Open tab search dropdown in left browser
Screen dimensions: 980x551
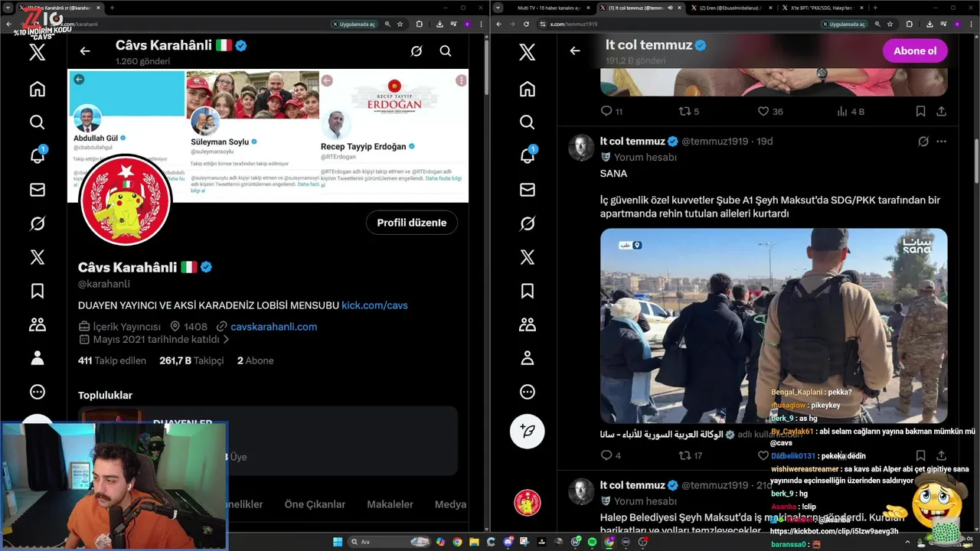[x=8, y=8]
